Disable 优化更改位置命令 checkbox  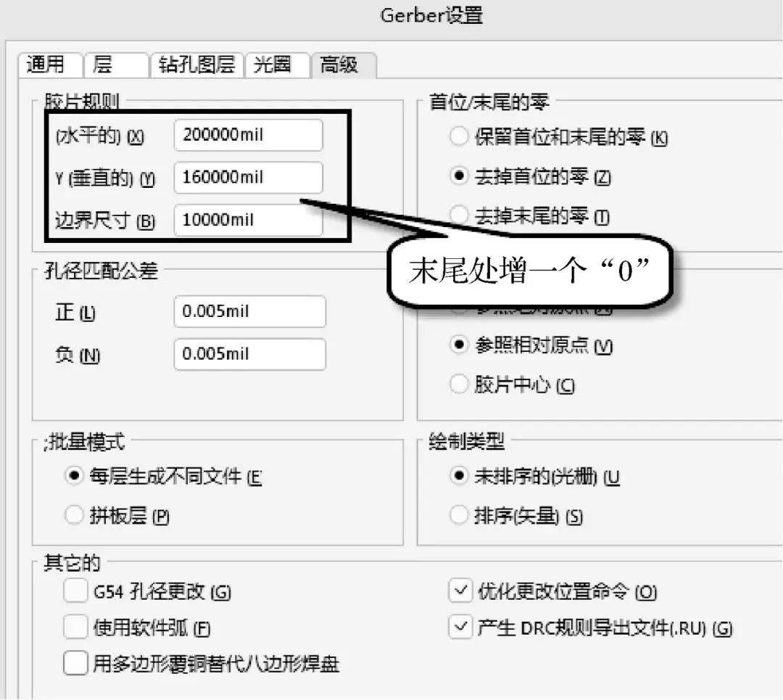tap(460, 591)
